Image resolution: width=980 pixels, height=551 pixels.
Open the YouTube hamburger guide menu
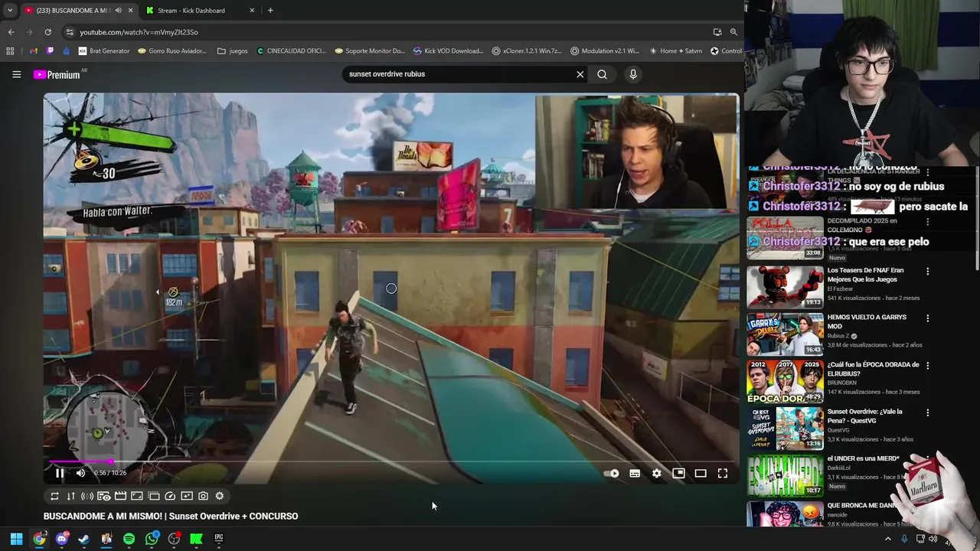pyautogui.click(x=16, y=74)
